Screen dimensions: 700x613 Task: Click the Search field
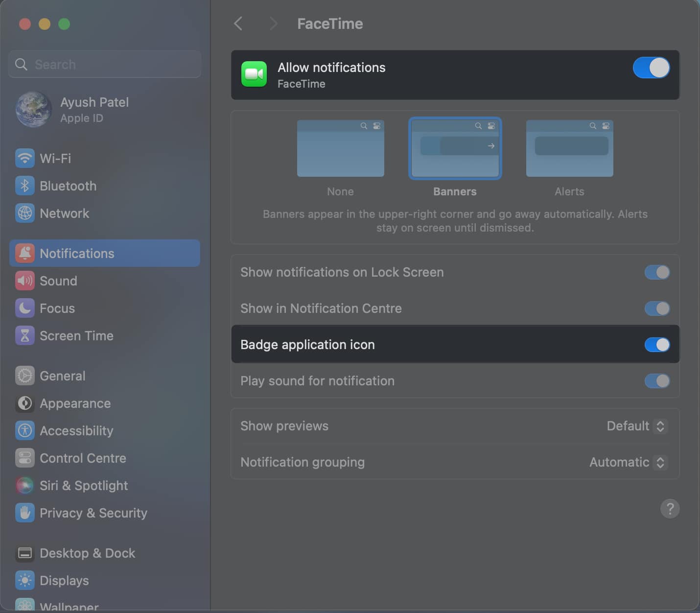pyautogui.click(x=105, y=64)
